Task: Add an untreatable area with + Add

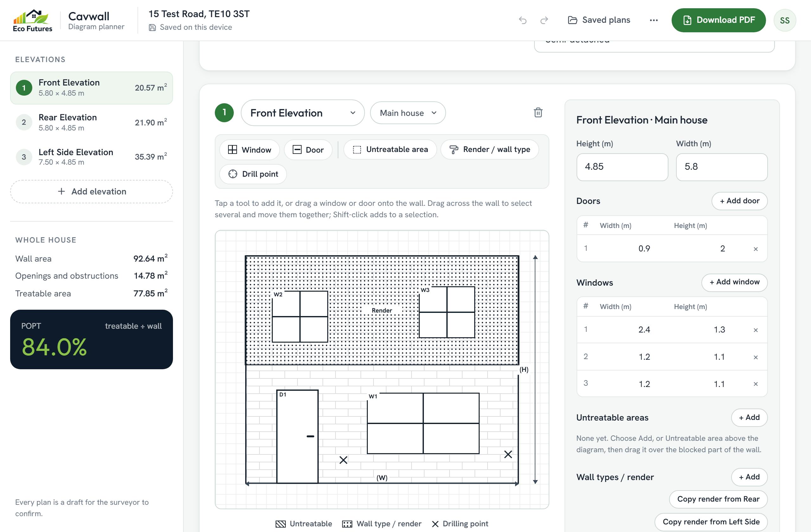Action: click(749, 417)
